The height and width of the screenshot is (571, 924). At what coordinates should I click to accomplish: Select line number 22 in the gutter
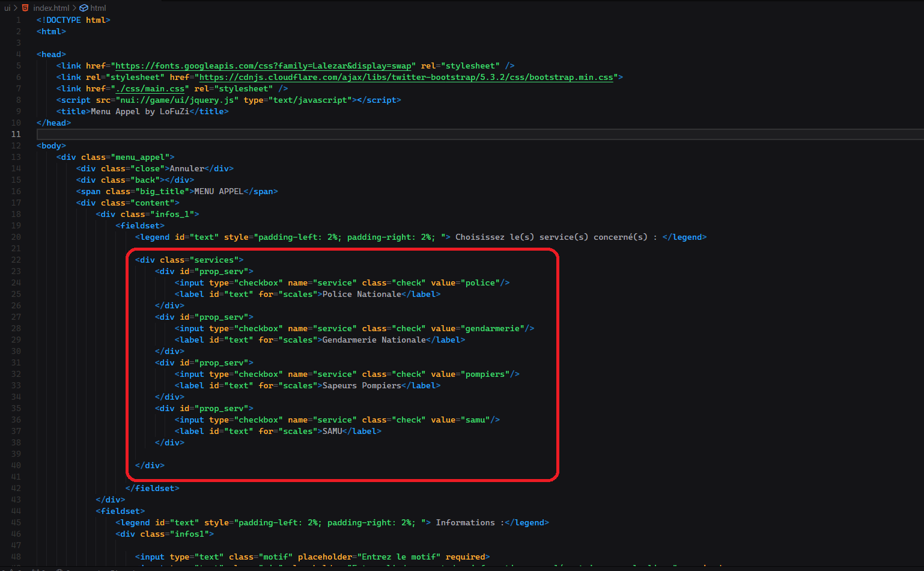pos(16,260)
